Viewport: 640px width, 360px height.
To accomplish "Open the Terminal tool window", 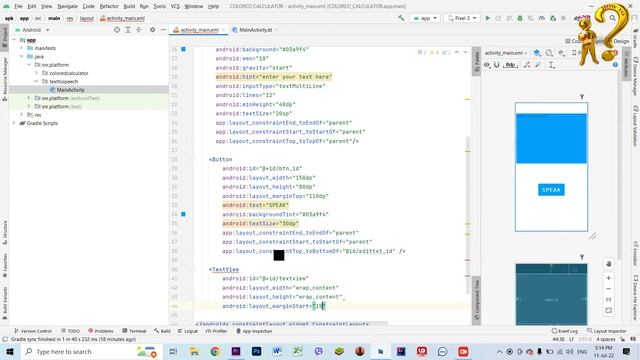I will click(x=134, y=331).
